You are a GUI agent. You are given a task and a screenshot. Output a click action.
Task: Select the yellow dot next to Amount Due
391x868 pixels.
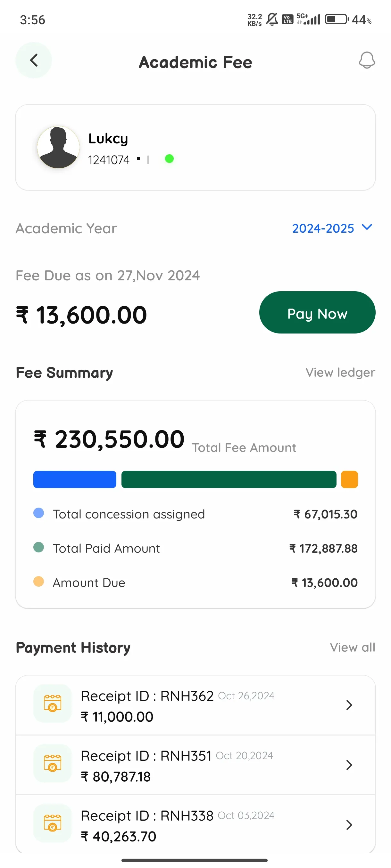click(x=38, y=582)
